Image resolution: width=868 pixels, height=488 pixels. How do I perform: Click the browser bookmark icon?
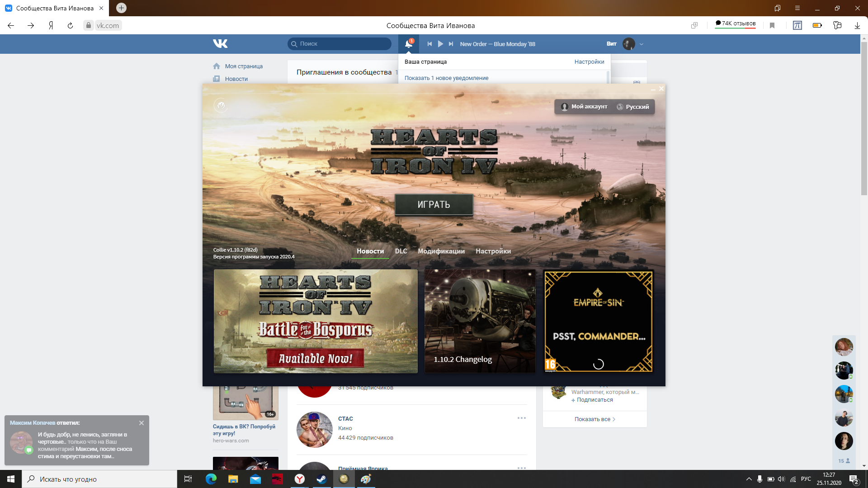[772, 25]
